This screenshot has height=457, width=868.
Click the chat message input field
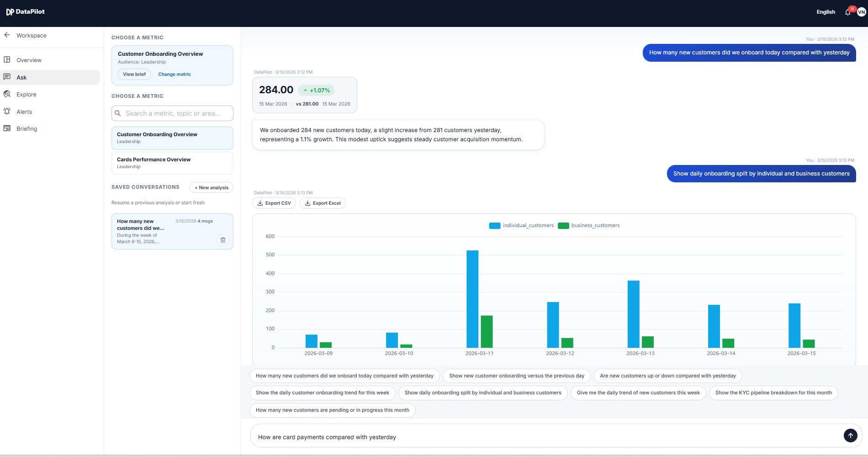(503, 436)
